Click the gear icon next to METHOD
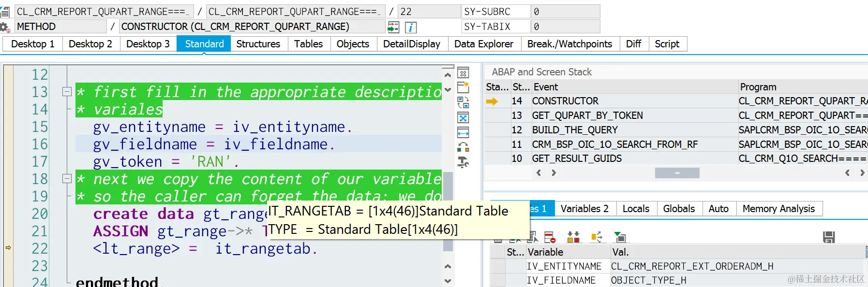868x287 pixels. point(5,27)
